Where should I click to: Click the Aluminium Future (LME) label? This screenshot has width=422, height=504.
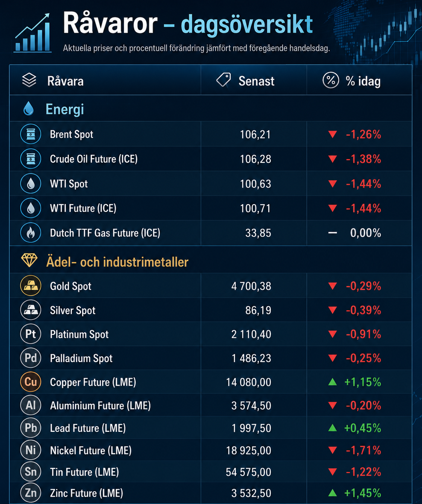(100, 405)
